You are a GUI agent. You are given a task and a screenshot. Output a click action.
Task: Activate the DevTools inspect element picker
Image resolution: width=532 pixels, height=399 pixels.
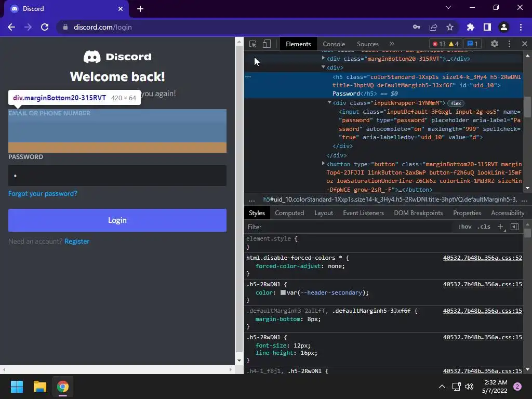(x=252, y=44)
